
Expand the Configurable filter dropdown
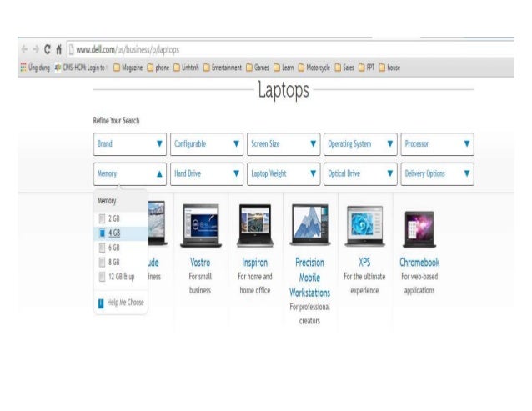tap(207, 144)
